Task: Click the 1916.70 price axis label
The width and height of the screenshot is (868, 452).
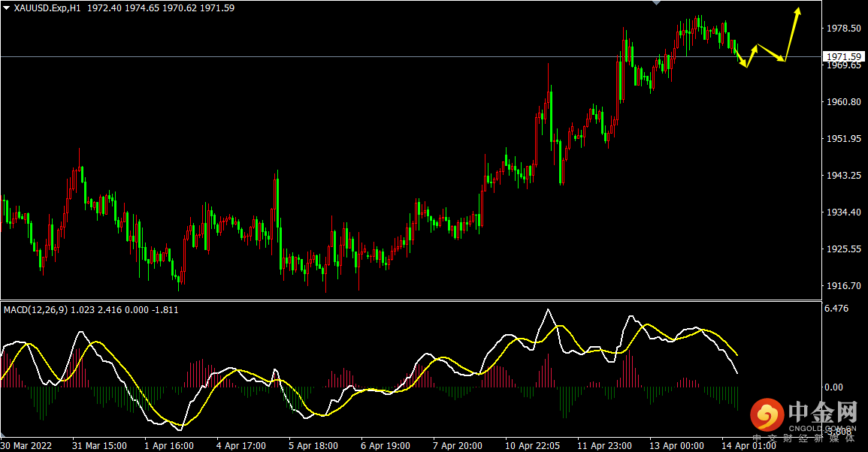Action: coord(844,286)
